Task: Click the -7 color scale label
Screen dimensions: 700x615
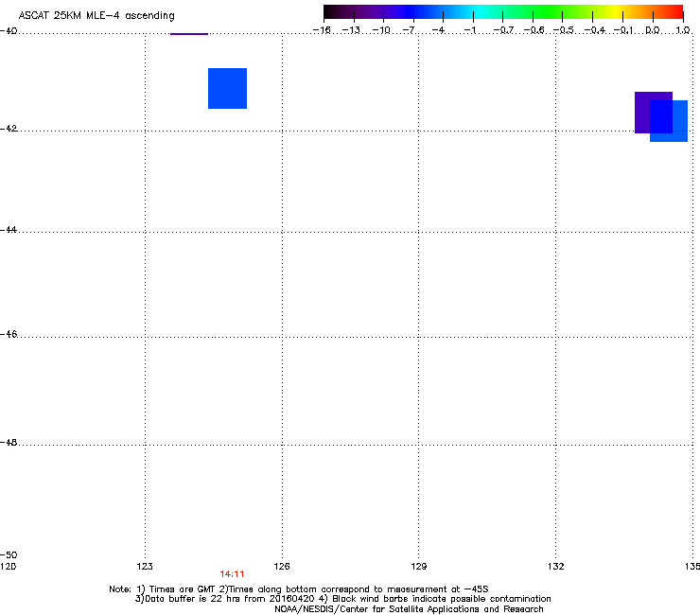Action: [409, 30]
